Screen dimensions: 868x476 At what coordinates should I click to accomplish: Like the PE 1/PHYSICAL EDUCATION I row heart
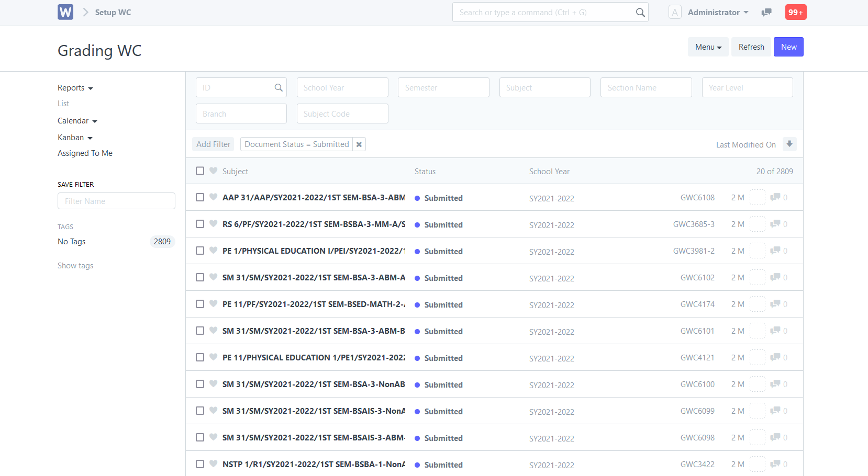(213, 251)
